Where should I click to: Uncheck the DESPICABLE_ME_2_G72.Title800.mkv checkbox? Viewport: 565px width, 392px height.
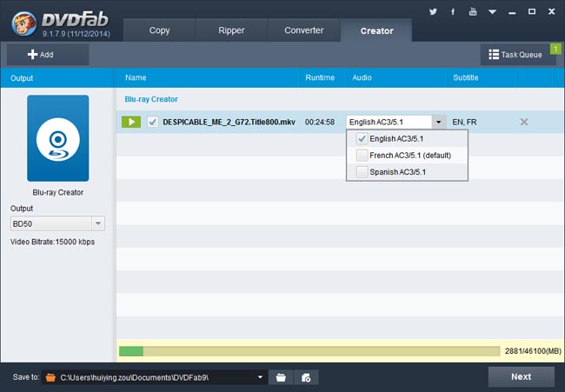click(x=153, y=123)
